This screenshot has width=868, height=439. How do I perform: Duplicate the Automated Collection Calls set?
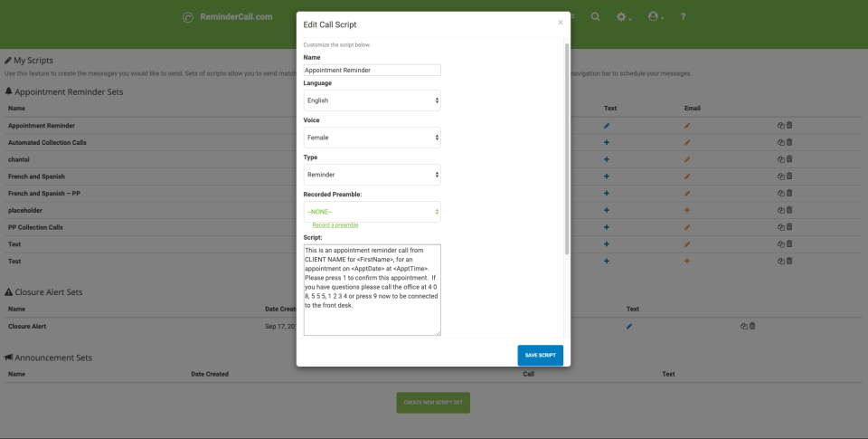click(x=781, y=142)
